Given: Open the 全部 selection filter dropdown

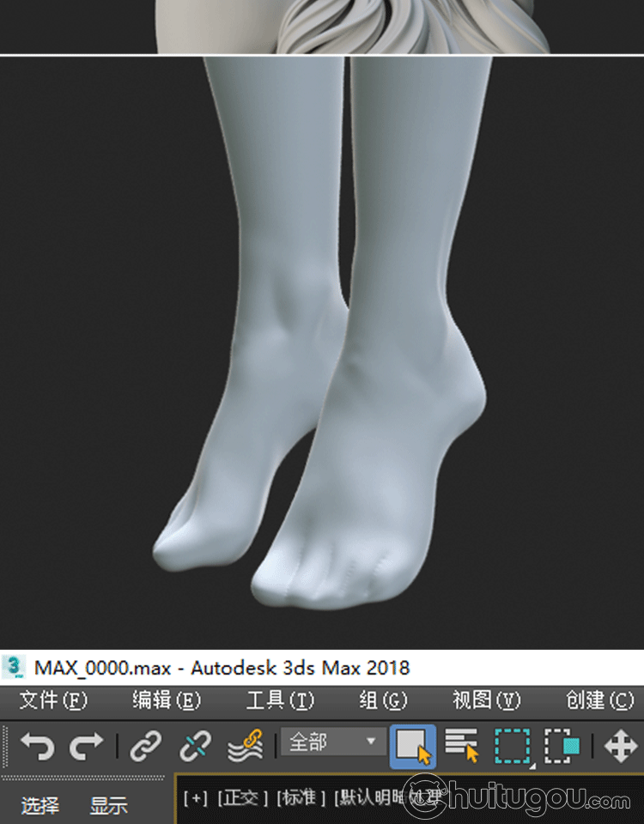Looking at the screenshot, I should (333, 742).
